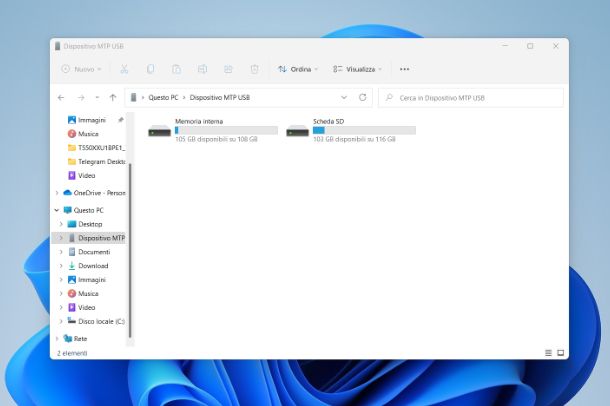Expand the Desktop tree node
610x406 pixels.
[x=61, y=224]
